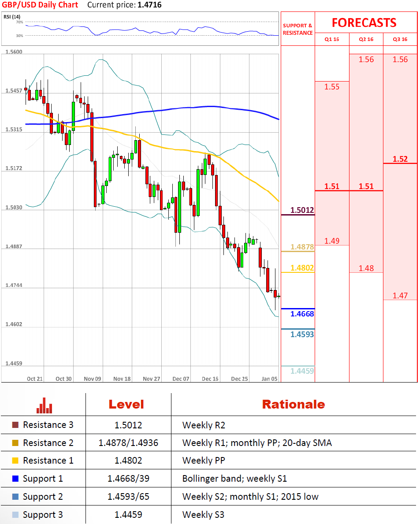This screenshot has width=420, height=524.
Task: Click the Level column heading
Action: pyautogui.click(x=126, y=405)
